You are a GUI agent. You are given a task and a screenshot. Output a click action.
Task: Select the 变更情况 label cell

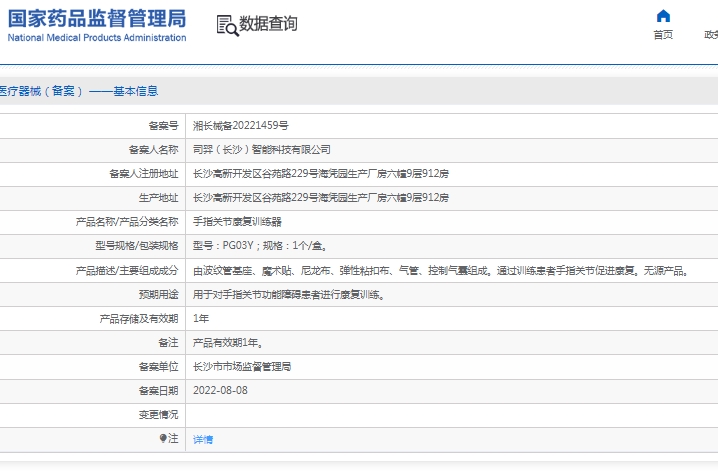[92, 415]
